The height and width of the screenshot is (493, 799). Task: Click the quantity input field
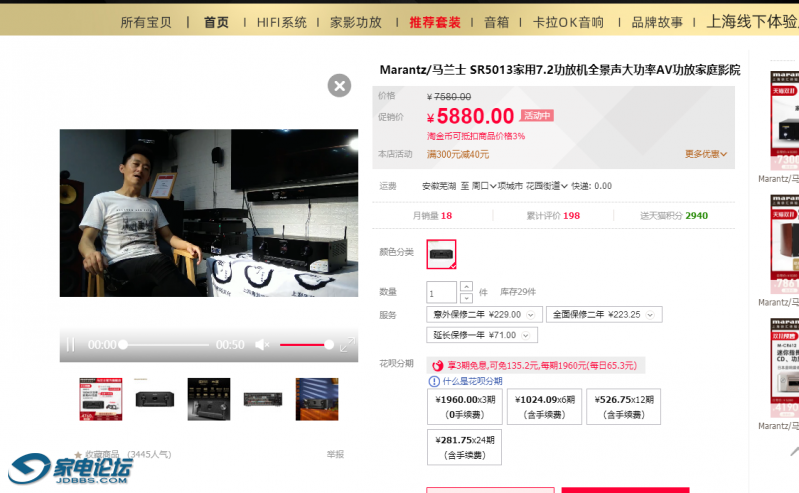[x=441, y=293]
